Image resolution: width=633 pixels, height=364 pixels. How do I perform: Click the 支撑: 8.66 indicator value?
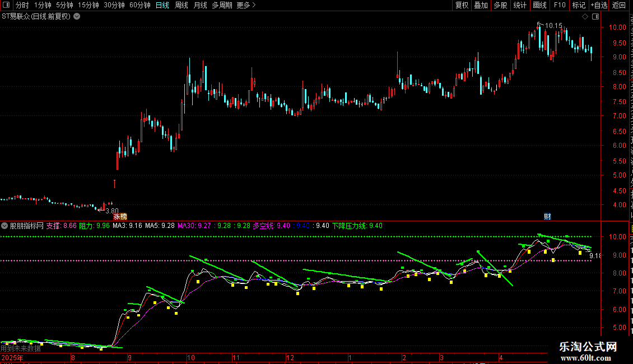62,226
